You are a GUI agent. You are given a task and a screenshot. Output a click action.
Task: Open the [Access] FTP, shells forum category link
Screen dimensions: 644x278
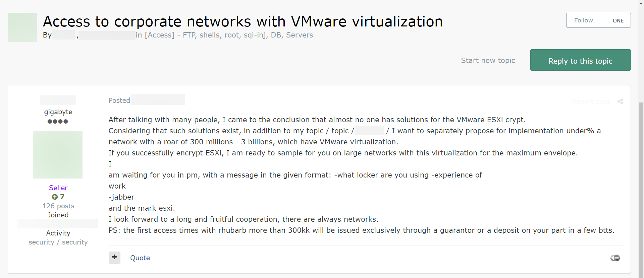coord(228,35)
